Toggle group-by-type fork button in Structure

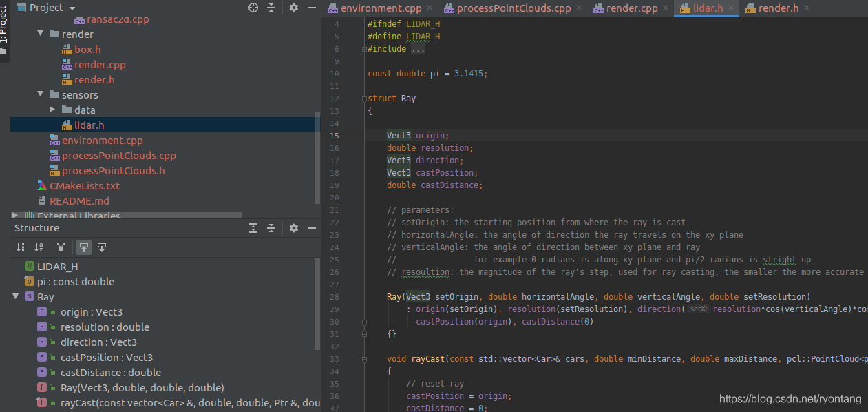point(61,247)
